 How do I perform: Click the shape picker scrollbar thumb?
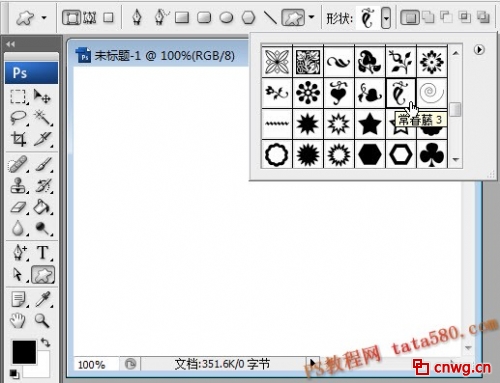pyautogui.click(x=456, y=109)
